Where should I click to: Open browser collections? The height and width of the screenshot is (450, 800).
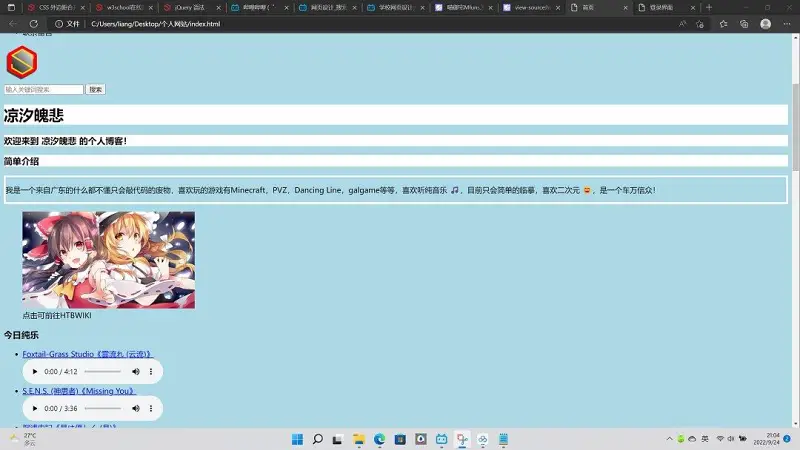[x=744, y=24]
